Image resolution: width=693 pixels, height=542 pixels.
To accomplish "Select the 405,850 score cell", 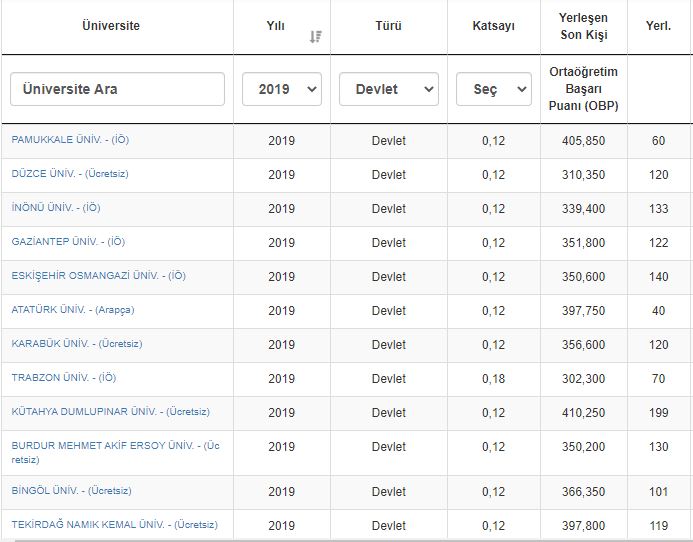I will [x=583, y=141].
